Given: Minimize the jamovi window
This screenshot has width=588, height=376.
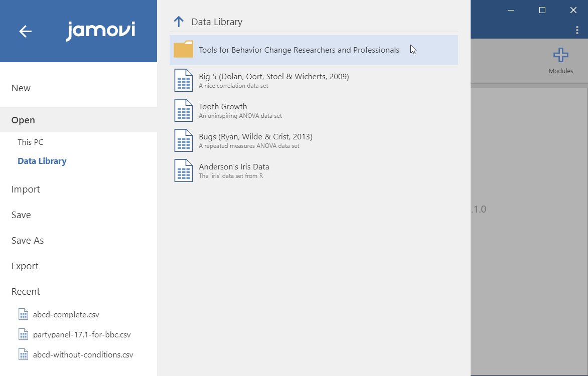Looking at the screenshot, I should point(511,10).
